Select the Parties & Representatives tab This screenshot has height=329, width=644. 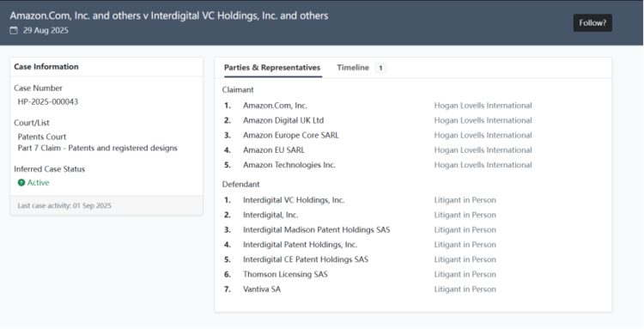click(272, 68)
